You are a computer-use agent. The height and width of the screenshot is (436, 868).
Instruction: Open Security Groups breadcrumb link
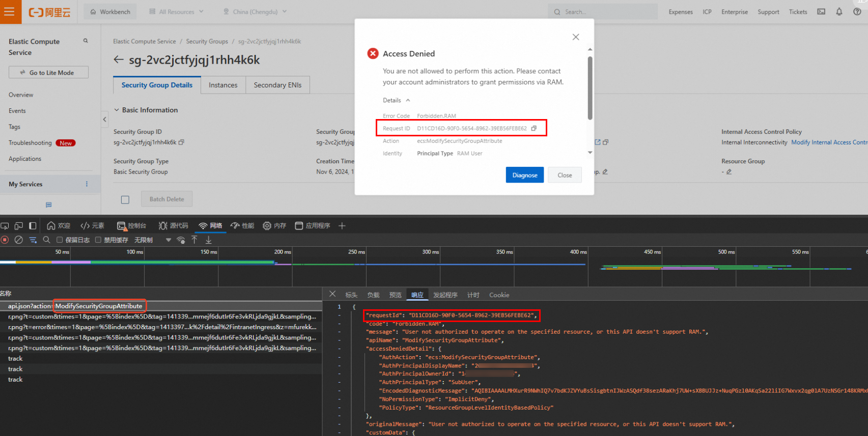207,41
